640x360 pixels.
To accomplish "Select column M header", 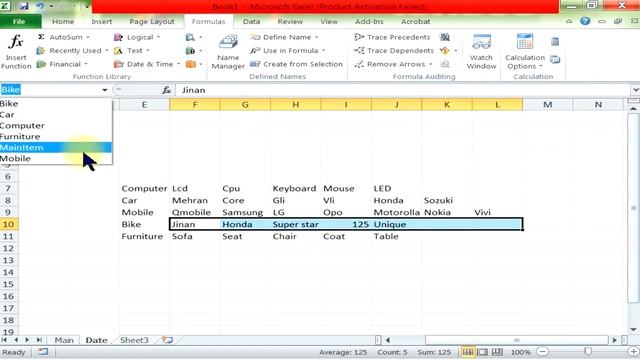I will tap(548, 104).
